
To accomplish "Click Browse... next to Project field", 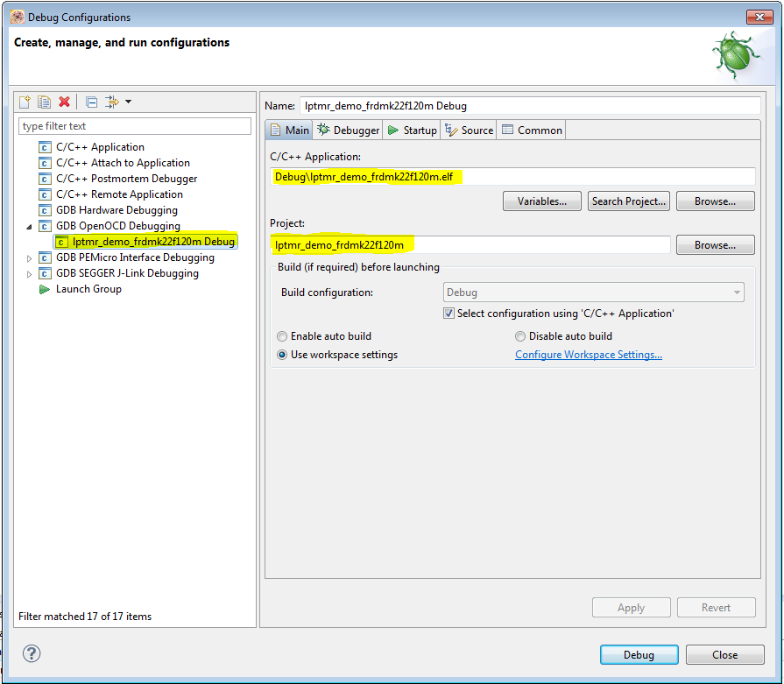I will click(x=715, y=245).
